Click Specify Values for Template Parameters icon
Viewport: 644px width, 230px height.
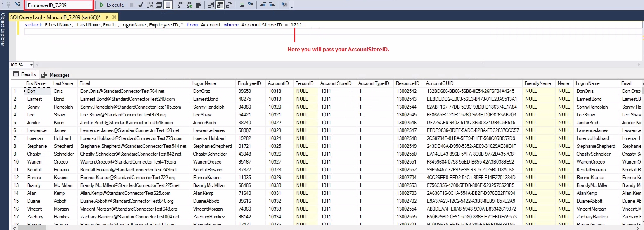(x=284, y=5)
